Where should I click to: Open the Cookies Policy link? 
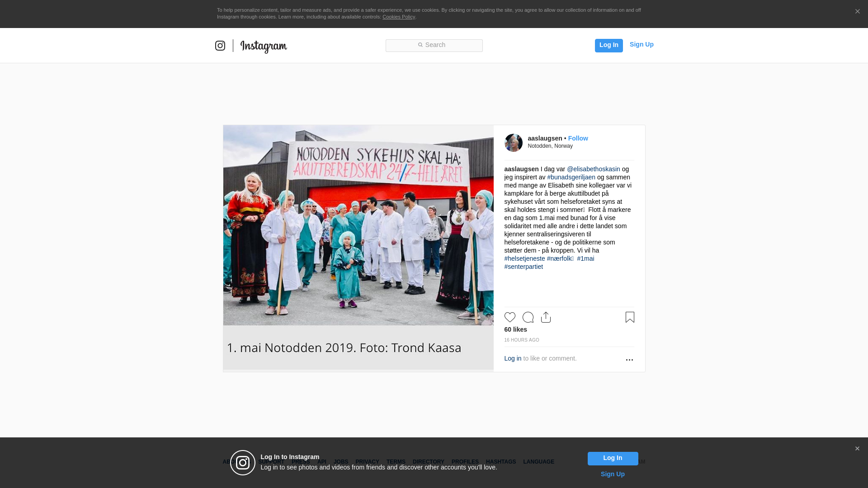(x=399, y=17)
